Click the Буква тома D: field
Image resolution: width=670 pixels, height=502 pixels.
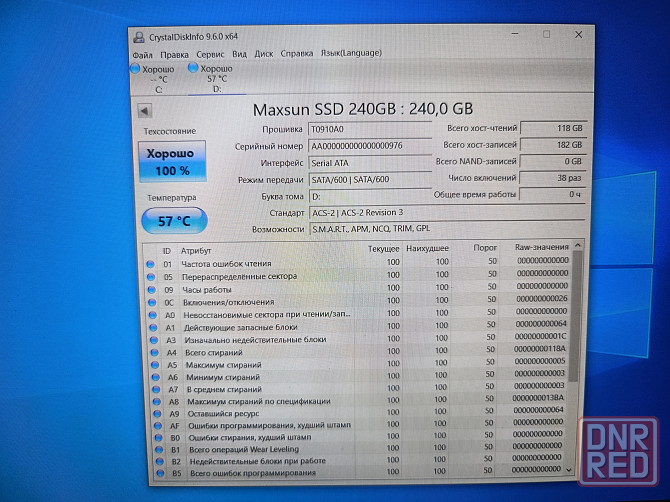click(370, 197)
